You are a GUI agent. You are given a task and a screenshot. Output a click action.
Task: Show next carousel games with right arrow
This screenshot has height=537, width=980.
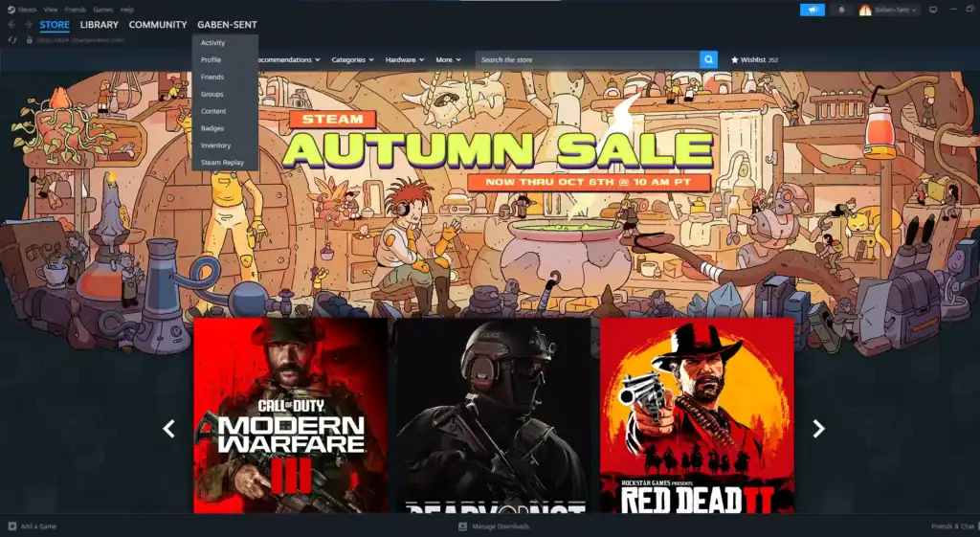[x=818, y=429]
